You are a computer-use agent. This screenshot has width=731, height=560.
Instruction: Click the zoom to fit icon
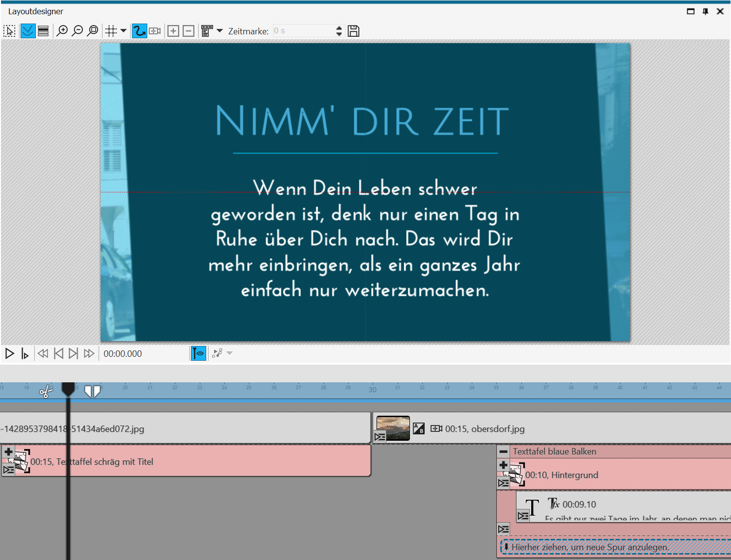click(93, 31)
